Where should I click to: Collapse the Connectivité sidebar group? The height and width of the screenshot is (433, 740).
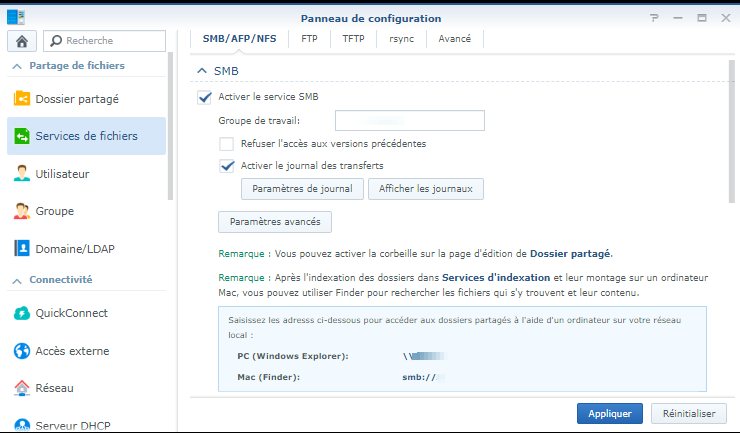pyautogui.click(x=16, y=280)
